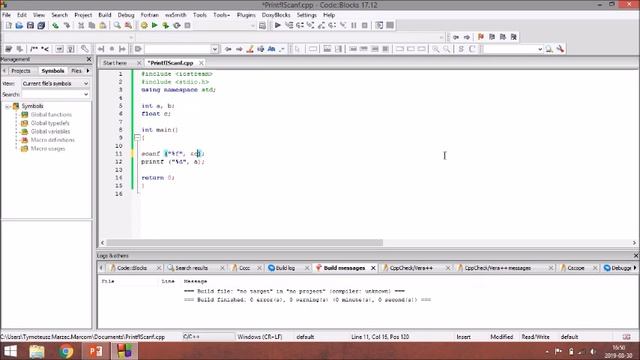
Task: Open Find with magnifier icon
Action: click(117, 25)
